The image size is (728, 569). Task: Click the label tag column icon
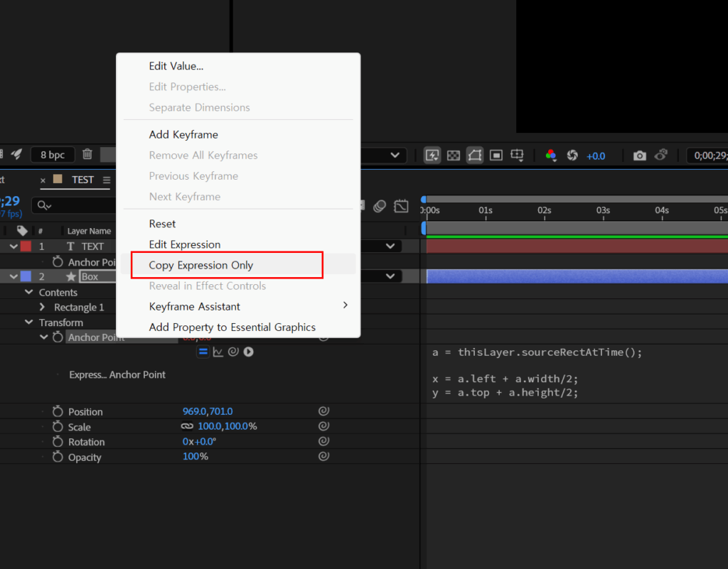[22, 230]
